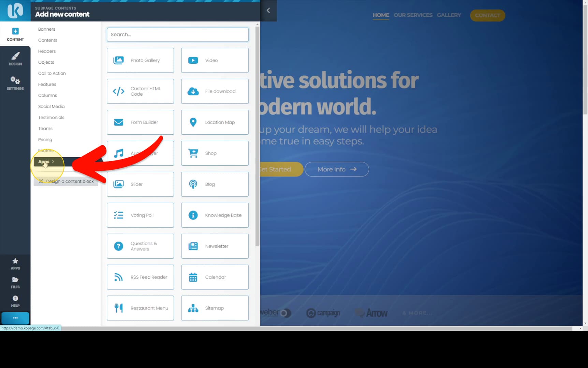Add a Restaurant Menu app

point(140,308)
